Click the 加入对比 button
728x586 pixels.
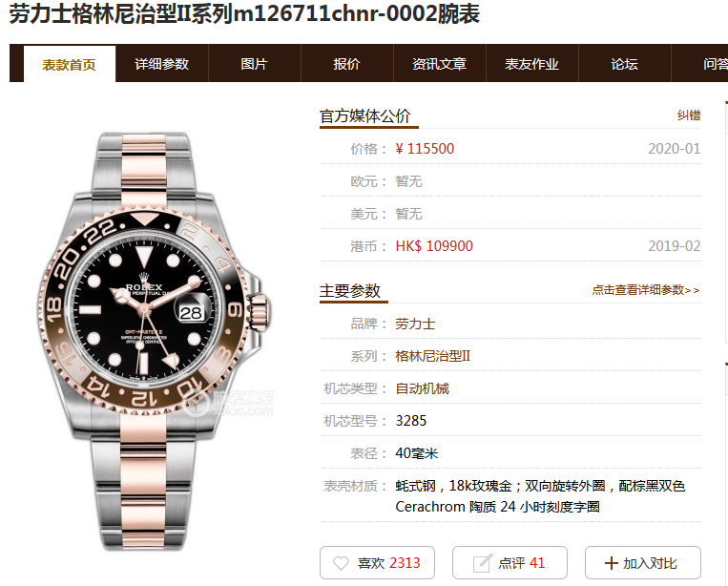pyautogui.click(x=642, y=563)
